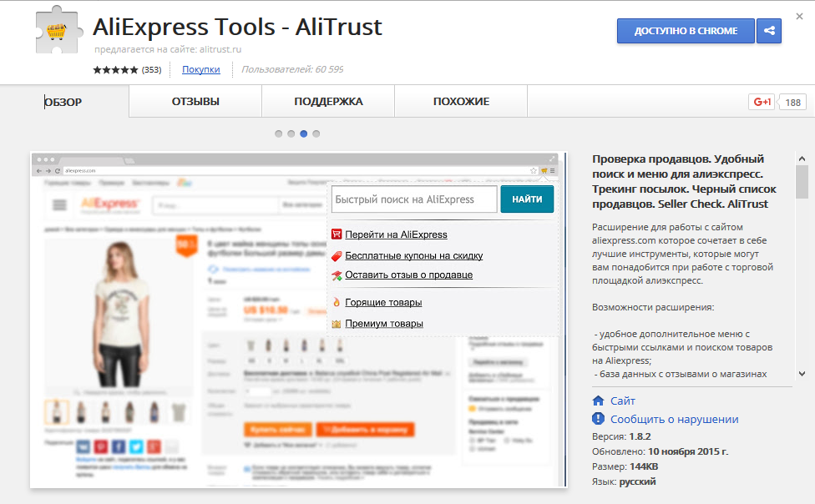Select the first screenshot carousel dot
Screen dimensions: 815x504
click(x=279, y=134)
